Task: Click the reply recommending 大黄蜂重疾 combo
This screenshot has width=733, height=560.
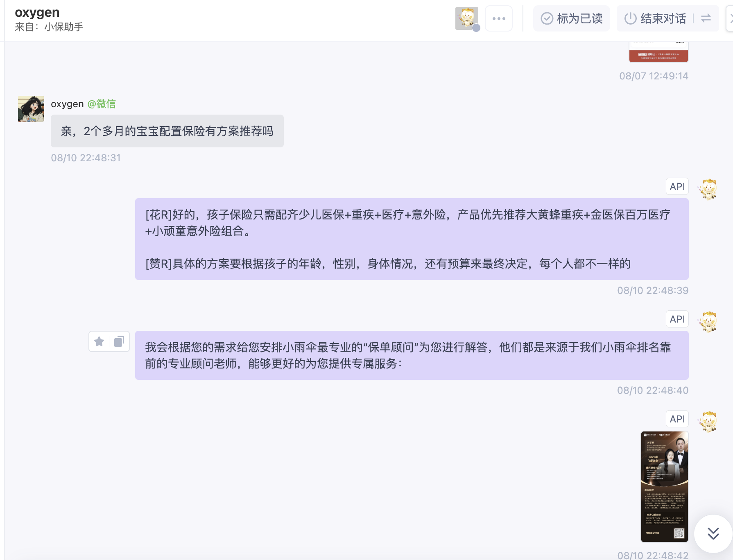Action: click(x=412, y=239)
